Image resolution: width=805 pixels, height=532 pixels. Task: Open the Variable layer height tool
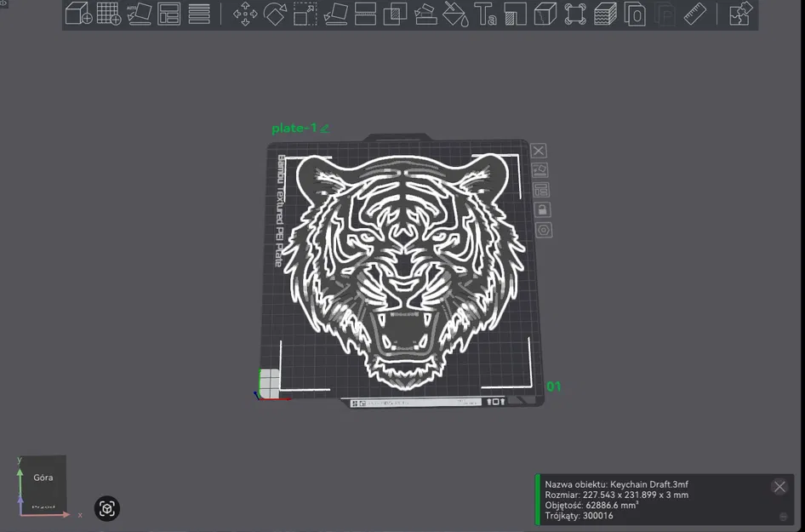[x=605, y=14]
